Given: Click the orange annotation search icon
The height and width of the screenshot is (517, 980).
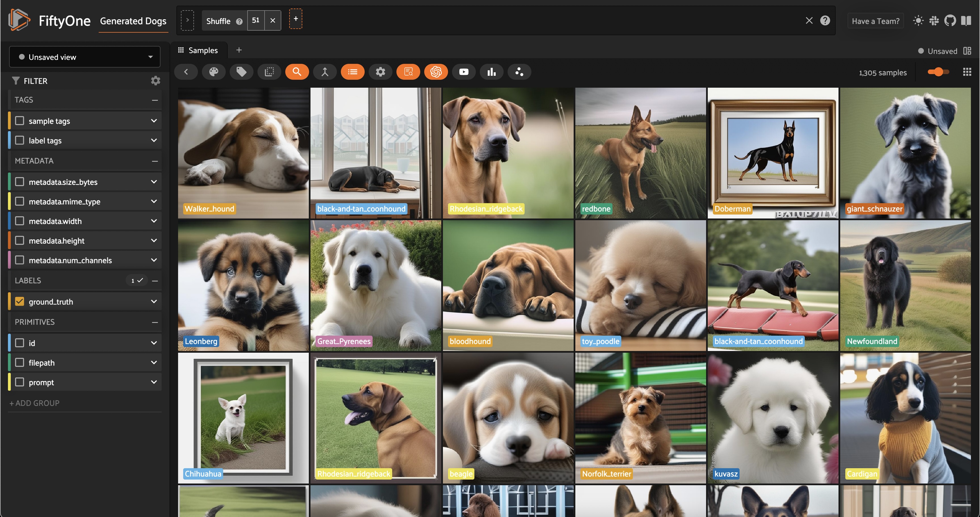Looking at the screenshot, I should coord(408,72).
